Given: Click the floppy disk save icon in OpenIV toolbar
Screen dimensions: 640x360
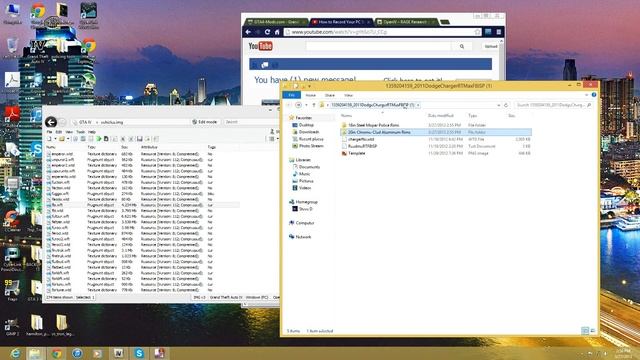Looking at the screenshot, I should (x=140, y=139).
